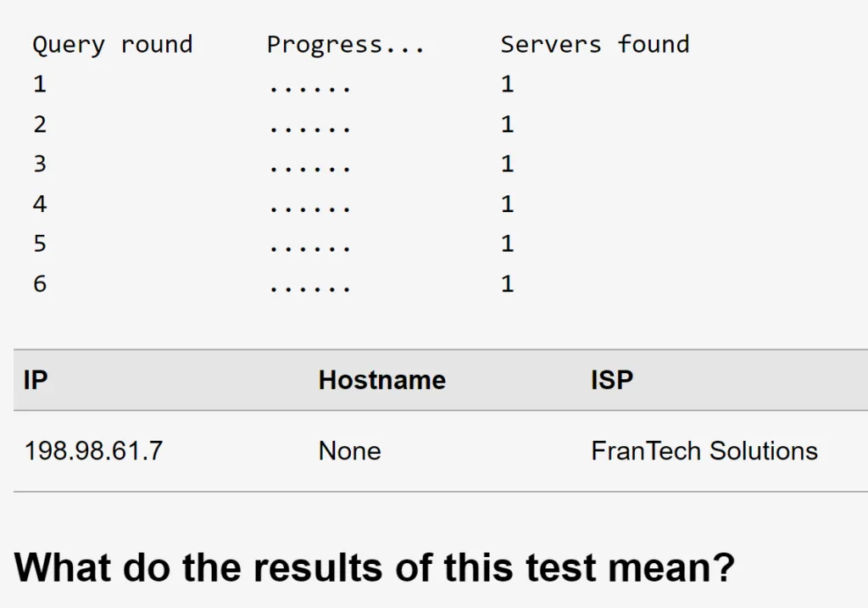Click the Query round header text
Screen dimensions: 868x608
[x=113, y=44]
